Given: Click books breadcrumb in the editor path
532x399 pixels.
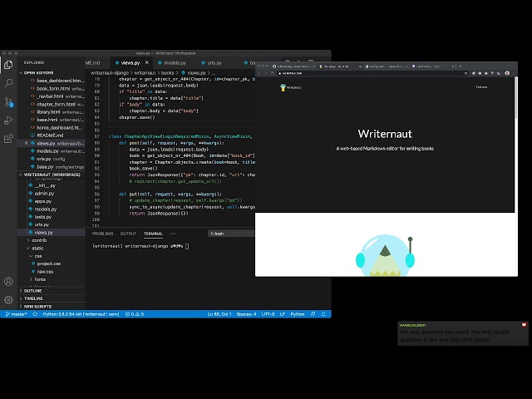Looking at the screenshot, I should point(167,73).
